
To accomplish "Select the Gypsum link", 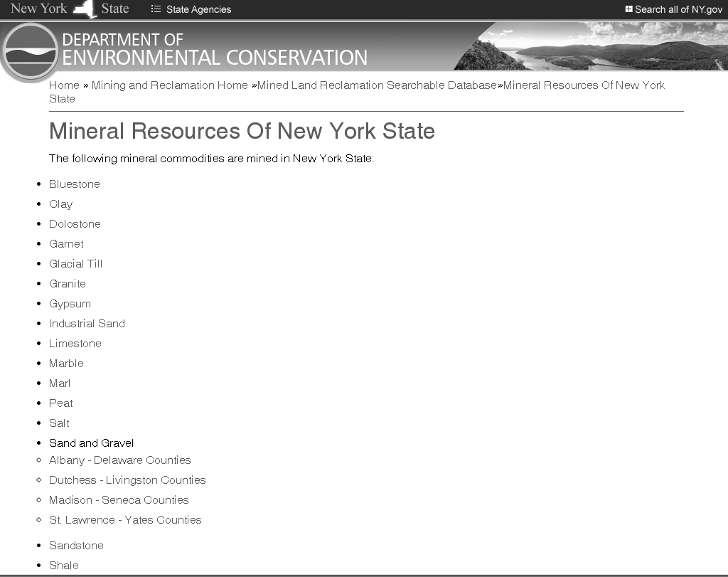I will [x=70, y=304].
